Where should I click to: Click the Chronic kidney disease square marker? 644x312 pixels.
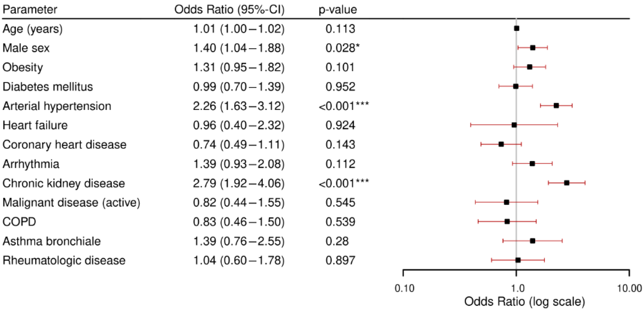tap(567, 183)
